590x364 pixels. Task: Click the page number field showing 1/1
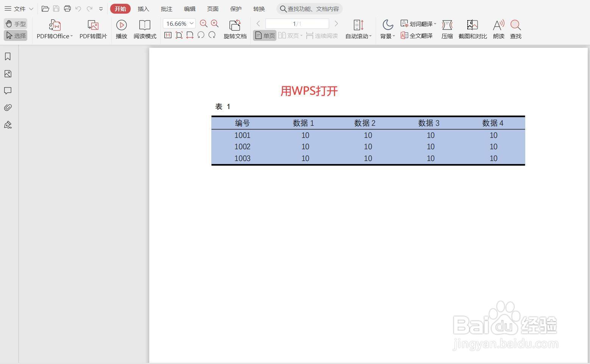tap(297, 23)
